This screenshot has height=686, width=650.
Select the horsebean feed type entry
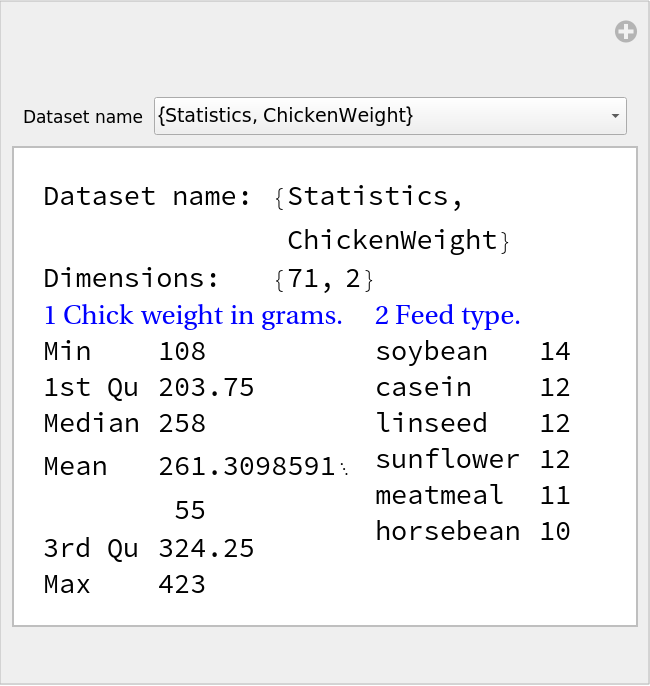tap(447, 531)
